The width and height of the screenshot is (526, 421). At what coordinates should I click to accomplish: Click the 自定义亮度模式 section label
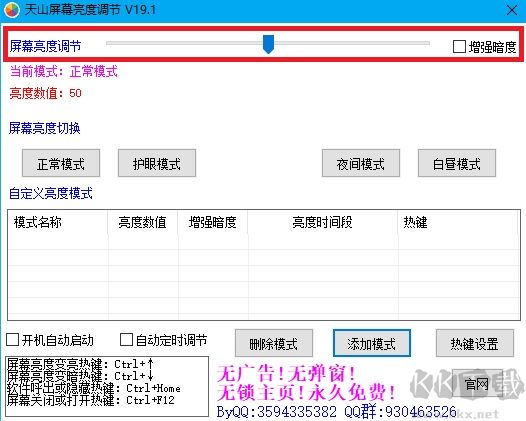pyautogui.click(x=51, y=194)
